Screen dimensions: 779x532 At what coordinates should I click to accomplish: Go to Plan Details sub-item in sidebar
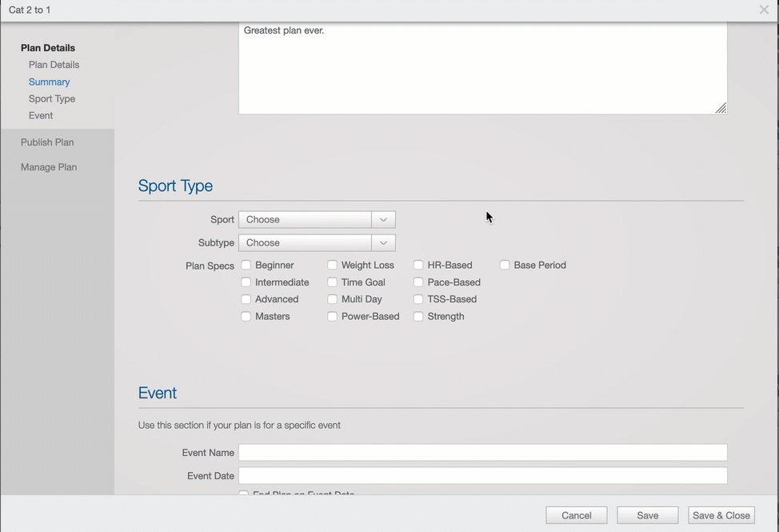pyautogui.click(x=54, y=65)
